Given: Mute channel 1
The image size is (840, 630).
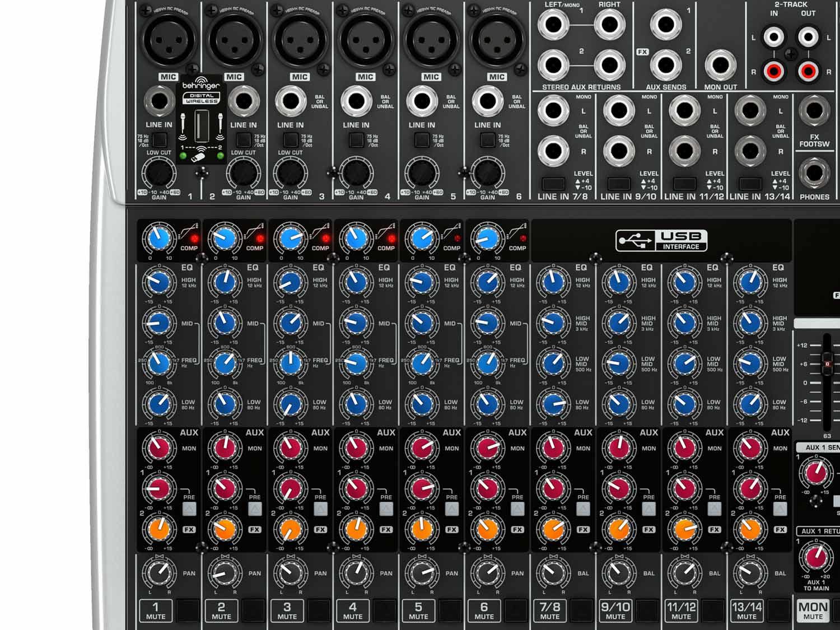Looking at the screenshot, I should [x=156, y=610].
